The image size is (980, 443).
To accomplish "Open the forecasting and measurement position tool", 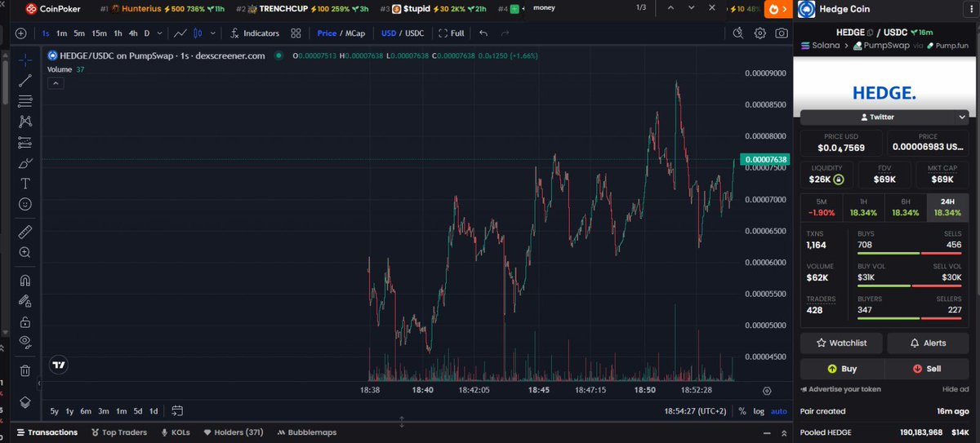I will click(x=25, y=142).
